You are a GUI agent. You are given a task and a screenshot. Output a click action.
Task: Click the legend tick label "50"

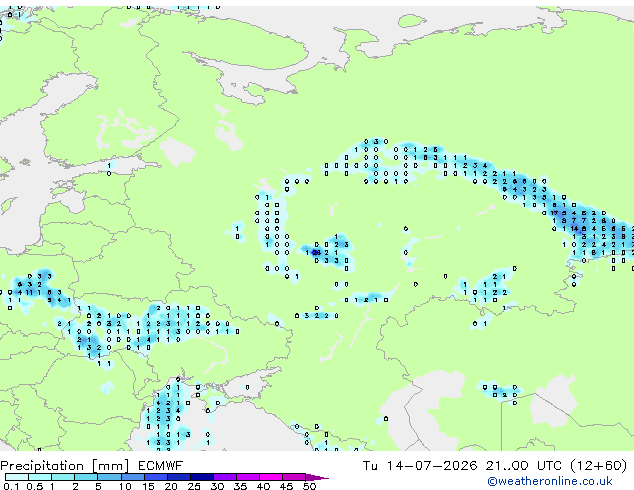[310, 486]
